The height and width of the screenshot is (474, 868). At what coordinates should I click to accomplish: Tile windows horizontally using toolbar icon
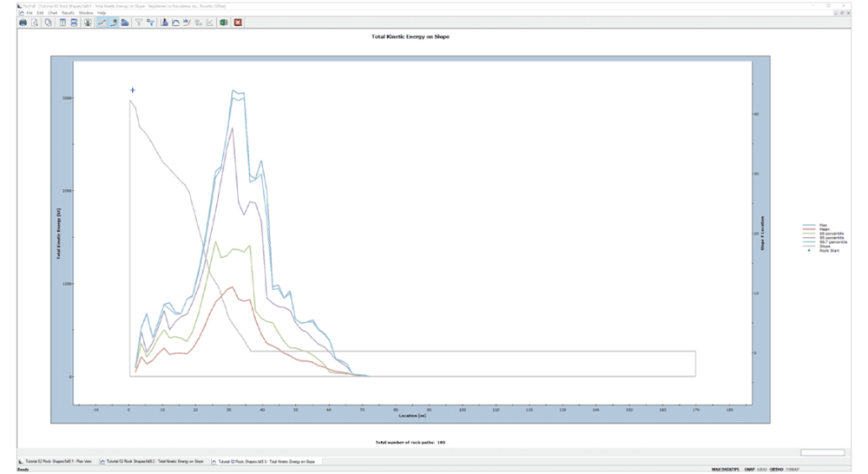point(74,23)
